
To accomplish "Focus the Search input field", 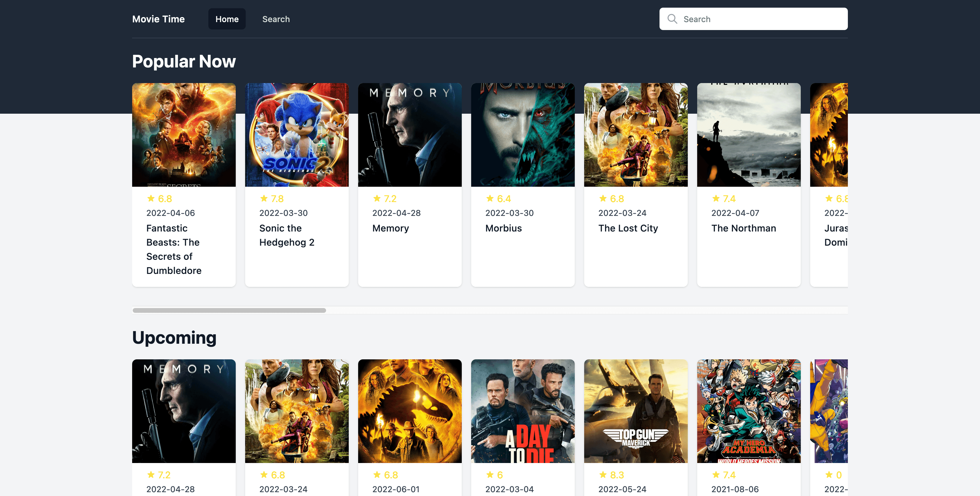I will coord(753,19).
